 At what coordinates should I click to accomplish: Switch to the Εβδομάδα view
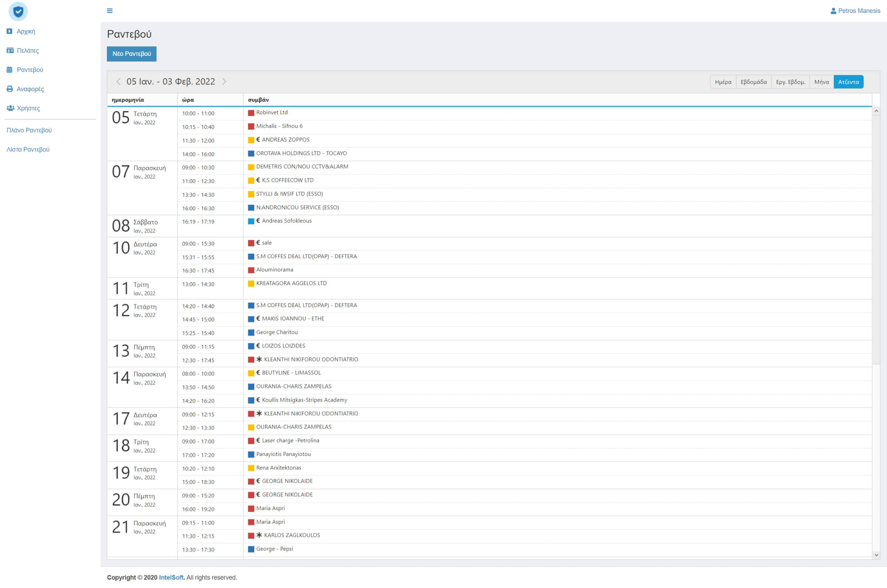tap(753, 82)
